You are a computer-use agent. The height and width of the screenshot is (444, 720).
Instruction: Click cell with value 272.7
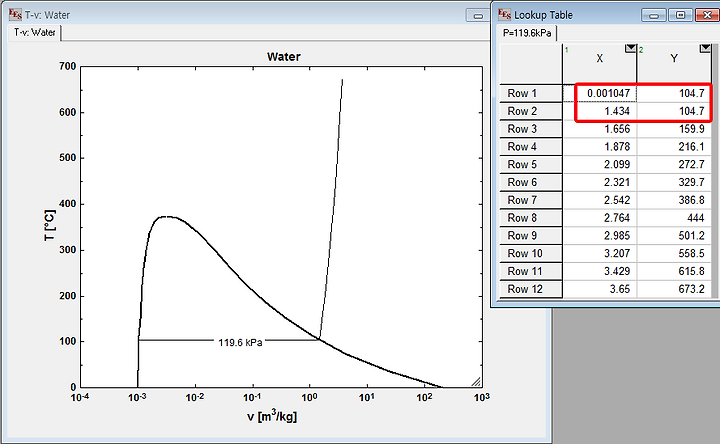(x=674, y=164)
